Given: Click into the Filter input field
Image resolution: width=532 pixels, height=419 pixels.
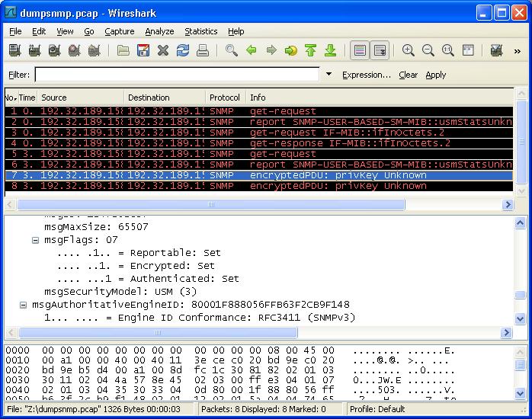Looking at the screenshot, I should pyautogui.click(x=177, y=75).
